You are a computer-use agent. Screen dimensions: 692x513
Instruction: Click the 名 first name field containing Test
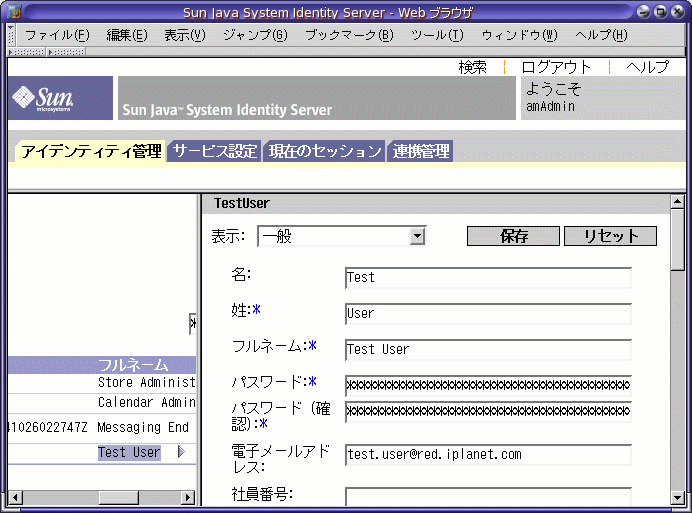(488, 278)
